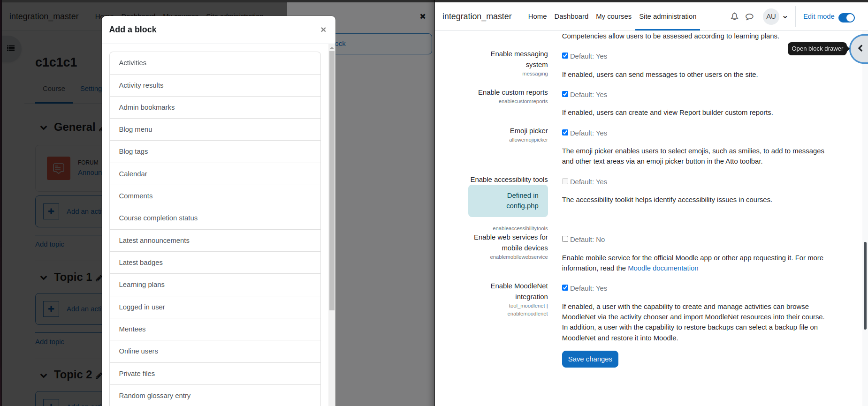868x406 pixels.
Task: Click plus icon under Topic 1
Action: click(x=51, y=309)
